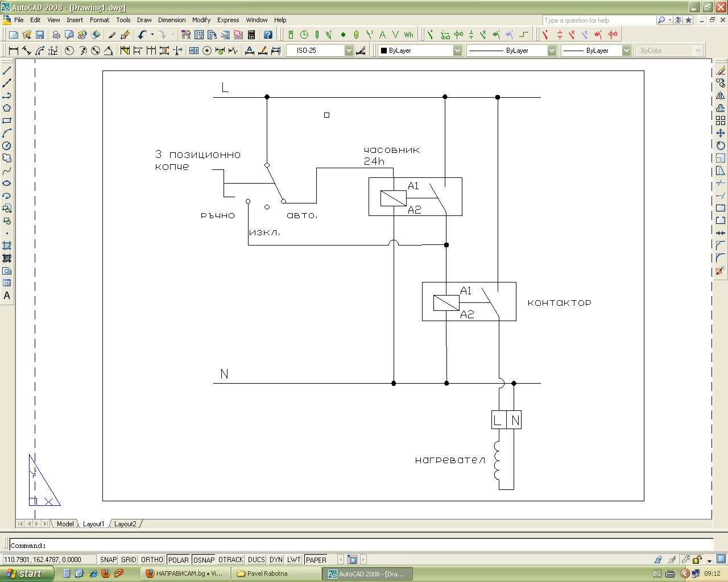The height and width of the screenshot is (582, 728).
Task: Click the Windows start button
Action: (27, 573)
